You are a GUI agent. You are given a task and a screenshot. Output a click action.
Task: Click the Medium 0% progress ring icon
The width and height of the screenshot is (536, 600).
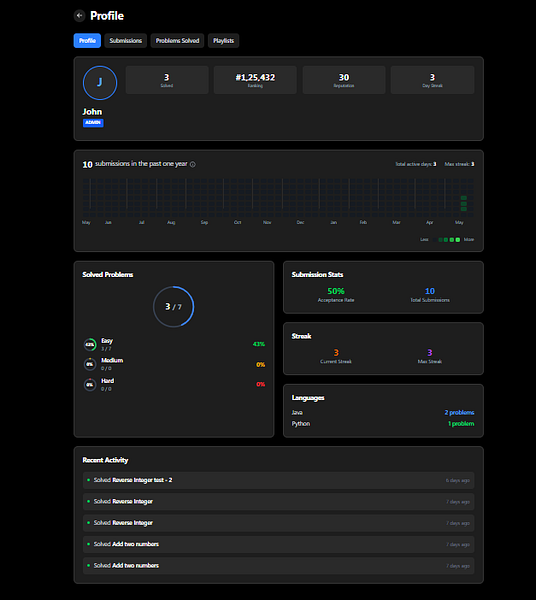tap(90, 364)
